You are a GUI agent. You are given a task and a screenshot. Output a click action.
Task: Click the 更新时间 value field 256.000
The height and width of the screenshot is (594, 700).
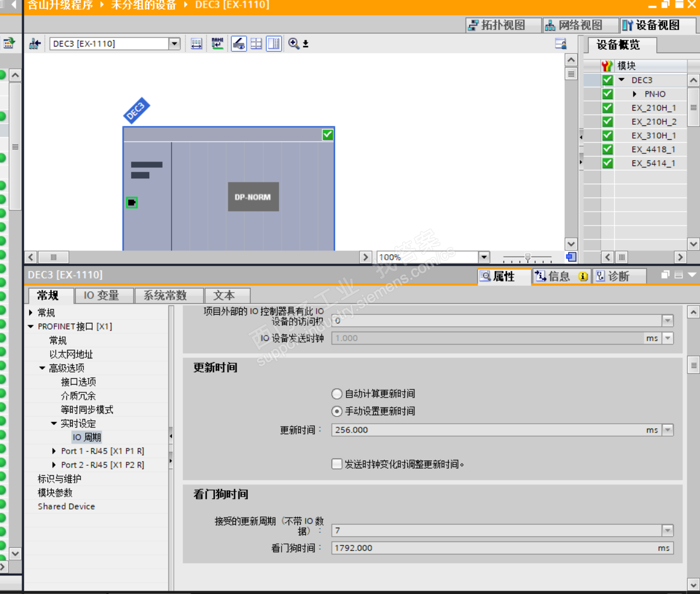point(497,430)
